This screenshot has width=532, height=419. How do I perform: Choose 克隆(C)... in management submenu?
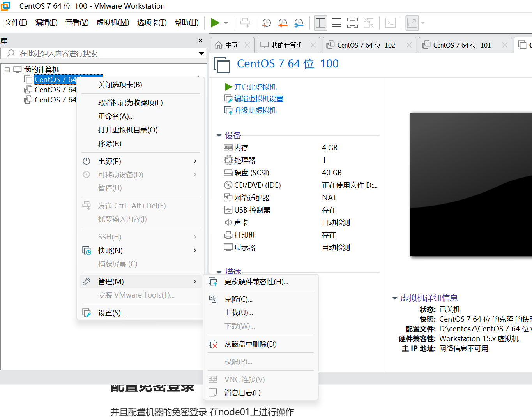pos(261,299)
